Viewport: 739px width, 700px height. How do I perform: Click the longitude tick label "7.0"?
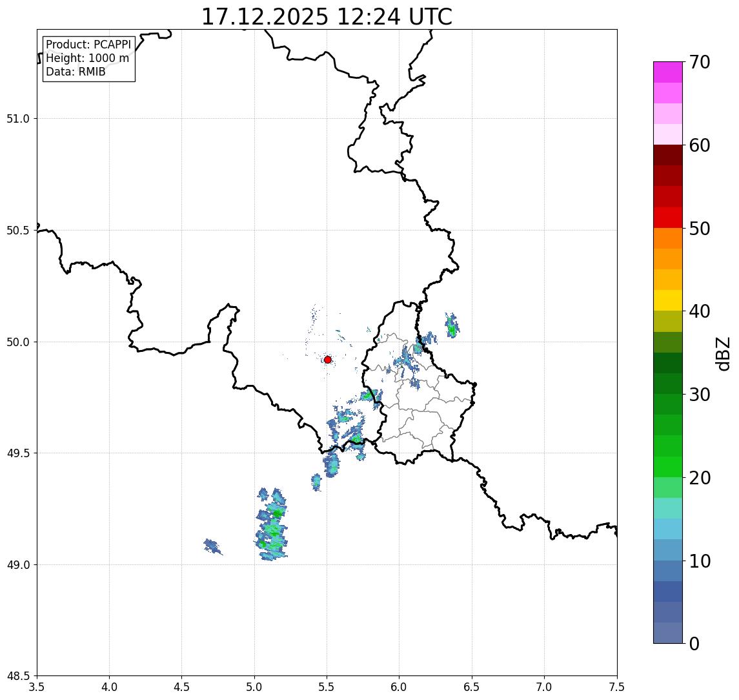tap(545, 687)
